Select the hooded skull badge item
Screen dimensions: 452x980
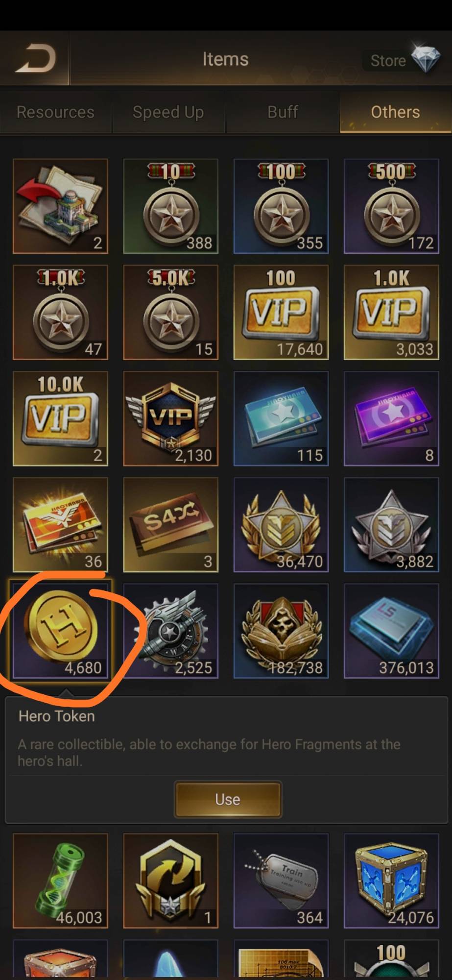pyautogui.click(x=281, y=631)
